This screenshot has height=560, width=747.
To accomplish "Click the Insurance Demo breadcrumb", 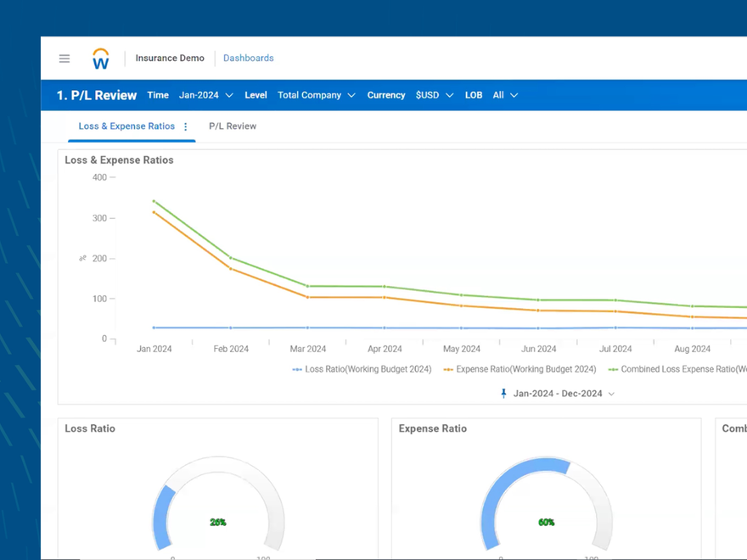I will point(169,58).
